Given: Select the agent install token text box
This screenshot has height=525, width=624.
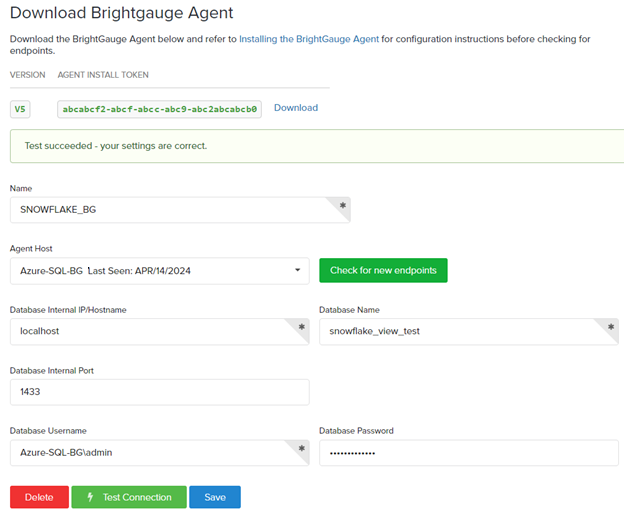Looking at the screenshot, I should click(x=159, y=109).
